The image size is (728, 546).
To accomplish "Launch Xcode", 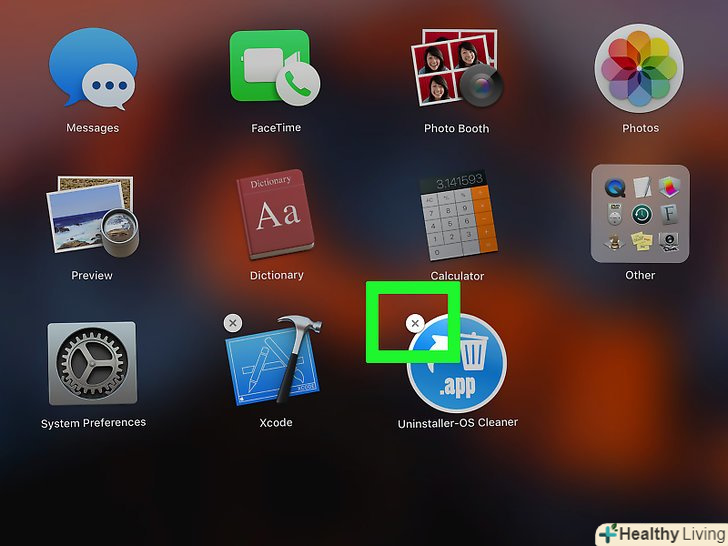I will point(274,360).
